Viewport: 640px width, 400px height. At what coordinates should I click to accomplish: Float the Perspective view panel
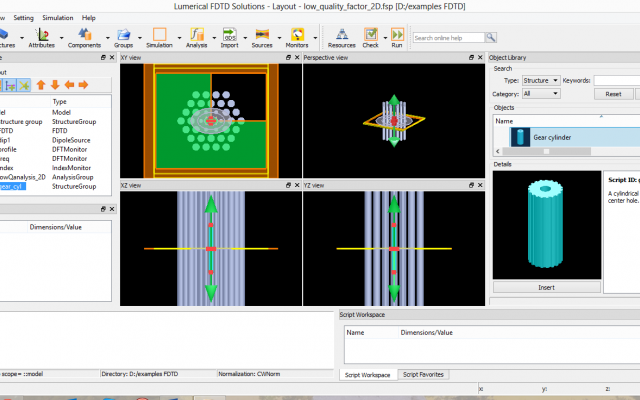pyautogui.click(x=471, y=58)
